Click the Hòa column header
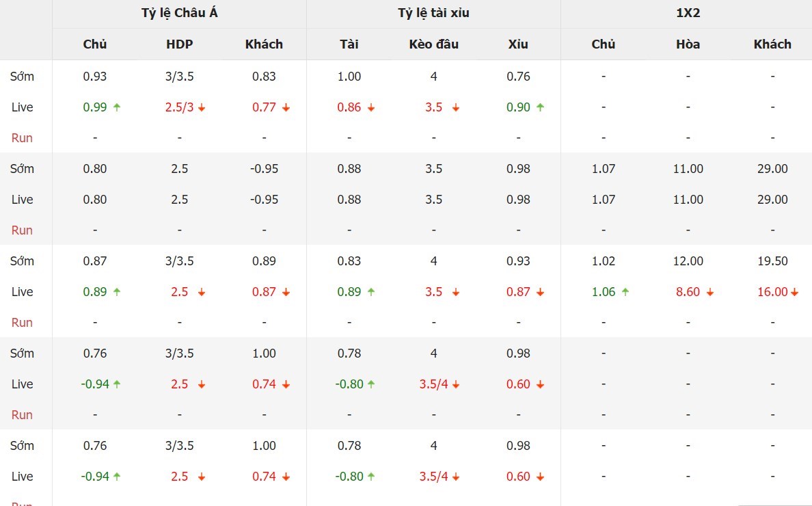This screenshot has height=506, width=812. click(688, 44)
